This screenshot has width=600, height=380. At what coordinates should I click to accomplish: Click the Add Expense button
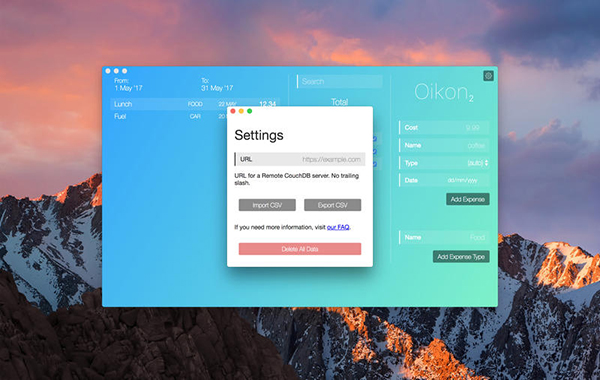pos(468,199)
